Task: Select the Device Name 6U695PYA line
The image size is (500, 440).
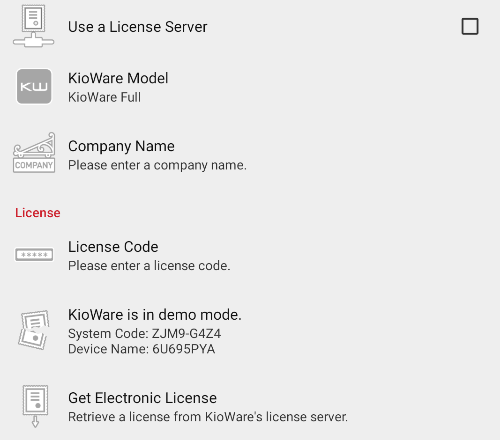Action: pyautogui.click(x=141, y=349)
